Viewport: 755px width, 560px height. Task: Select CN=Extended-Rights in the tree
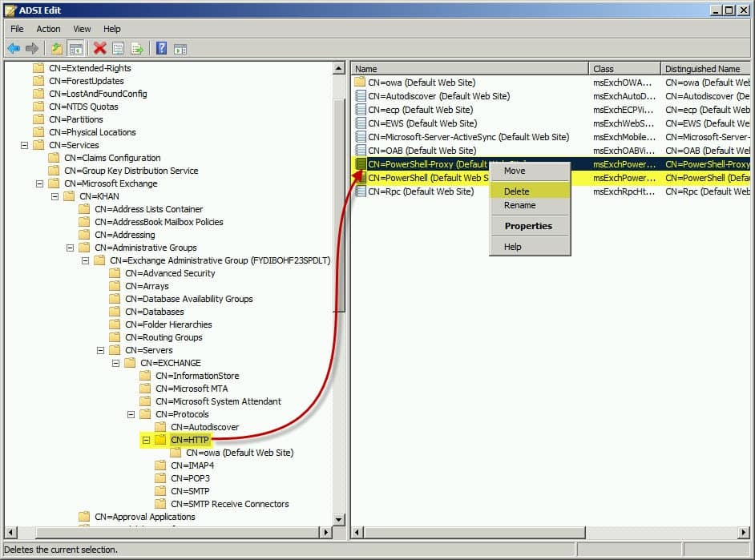(x=90, y=68)
